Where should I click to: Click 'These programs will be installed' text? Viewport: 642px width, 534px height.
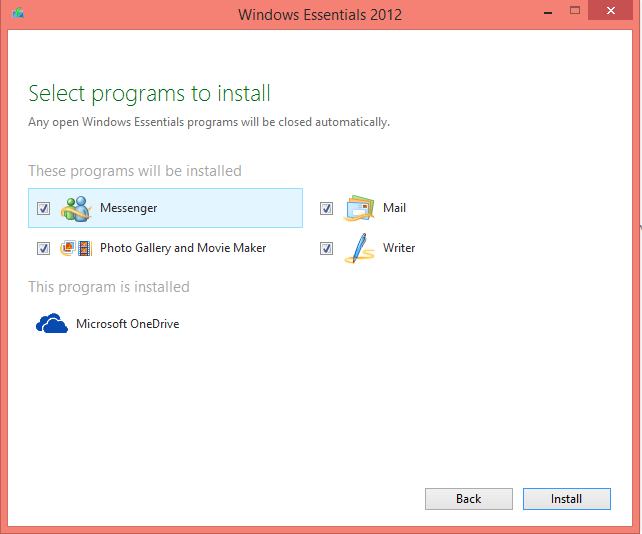coord(135,171)
